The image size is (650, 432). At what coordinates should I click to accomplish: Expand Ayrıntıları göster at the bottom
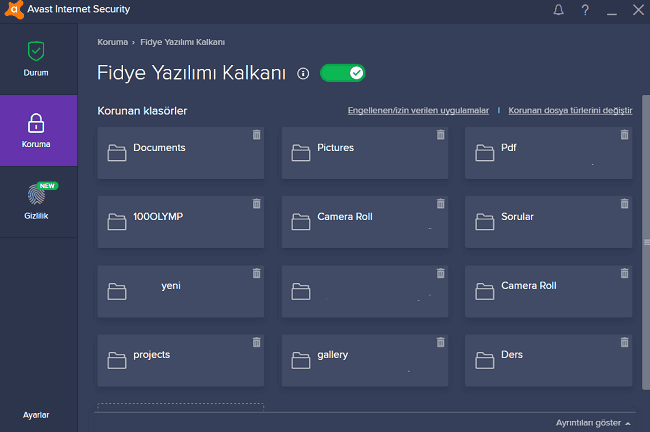[593, 423]
